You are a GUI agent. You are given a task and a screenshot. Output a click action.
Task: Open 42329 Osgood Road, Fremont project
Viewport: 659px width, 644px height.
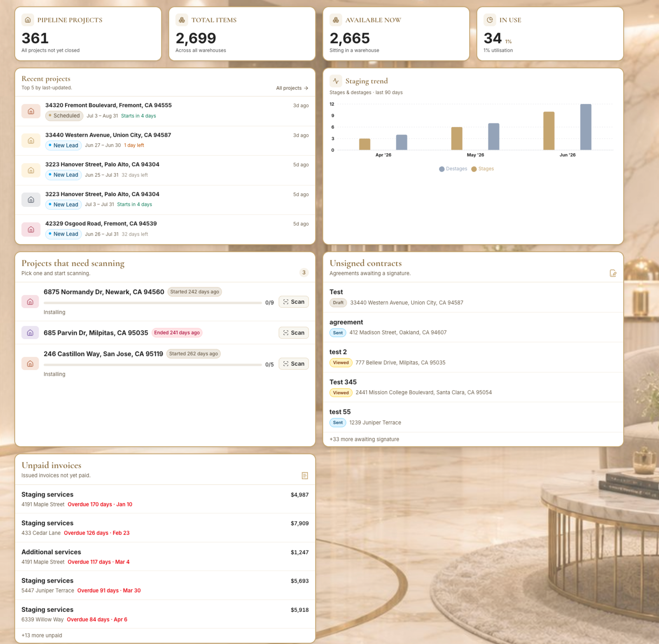tap(165, 229)
